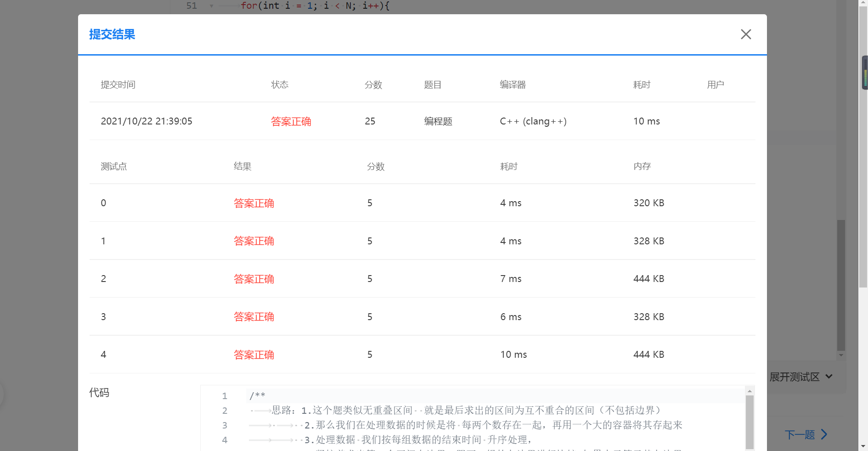868x451 pixels.
Task: Expand the 展开测试区 panel
Action: click(x=801, y=377)
